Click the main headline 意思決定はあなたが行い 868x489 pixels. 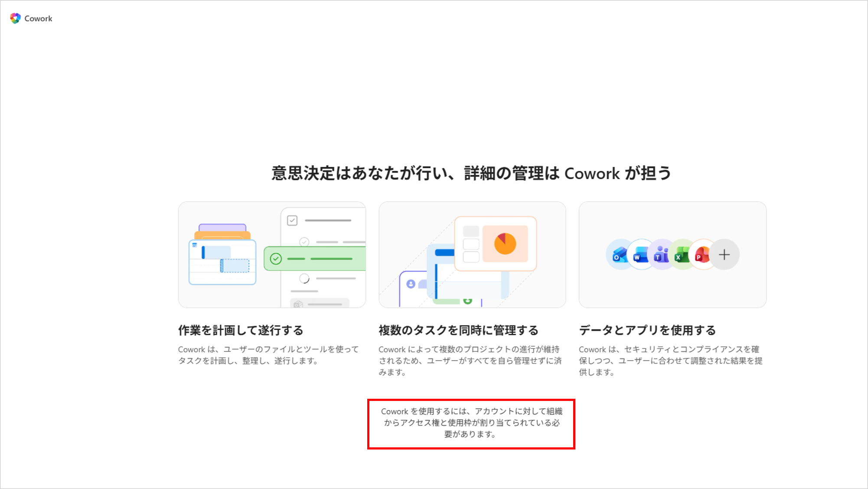click(471, 173)
